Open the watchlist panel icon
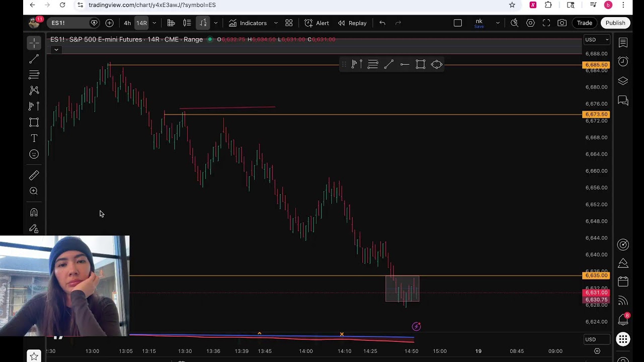Image resolution: width=644 pixels, height=362 pixels. pos(623,43)
